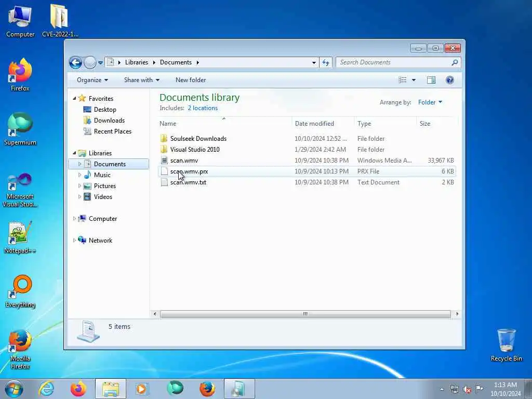Expand the Pictures library node
The image size is (532, 399).
79,186
